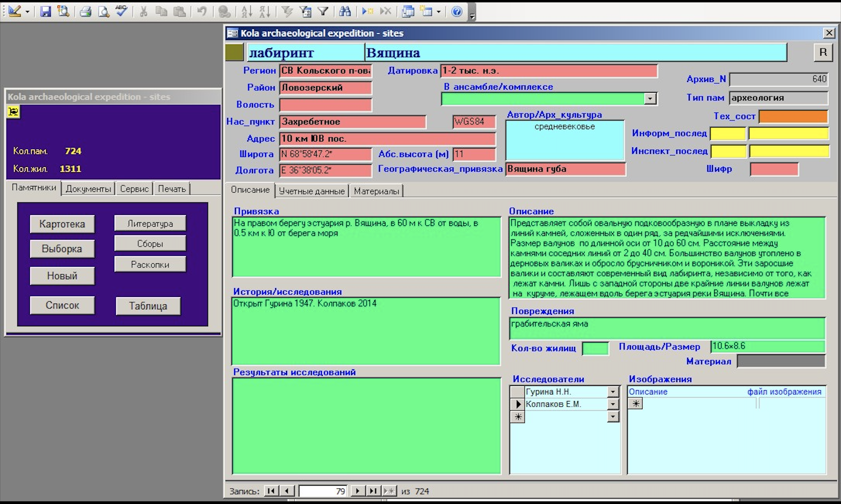This screenshot has height=504, width=841.
Task: Click the 'Датировка' input field
Action: tap(548, 71)
